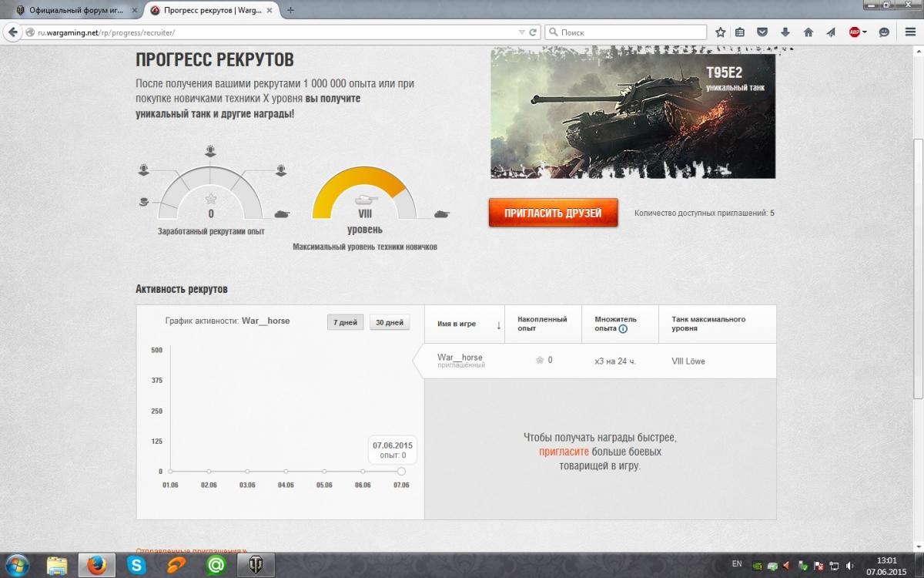Switch activity graph to 7 days
Viewport: 924px width, 578px height.
point(346,322)
